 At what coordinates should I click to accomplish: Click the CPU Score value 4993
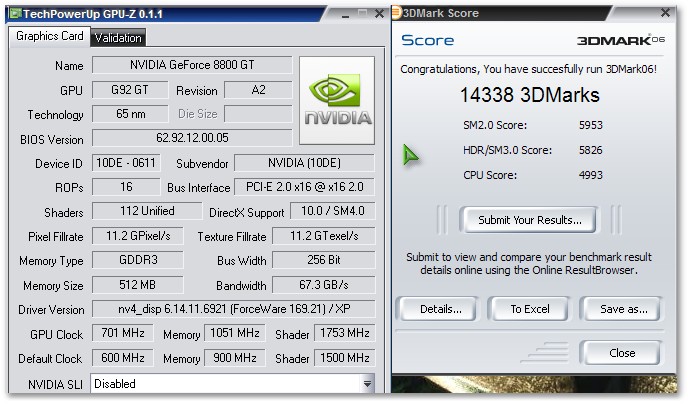point(591,175)
